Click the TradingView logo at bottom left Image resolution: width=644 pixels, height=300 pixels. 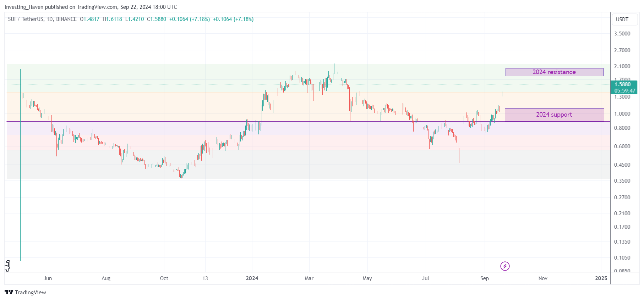pyautogui.click(x=26, y=292)
